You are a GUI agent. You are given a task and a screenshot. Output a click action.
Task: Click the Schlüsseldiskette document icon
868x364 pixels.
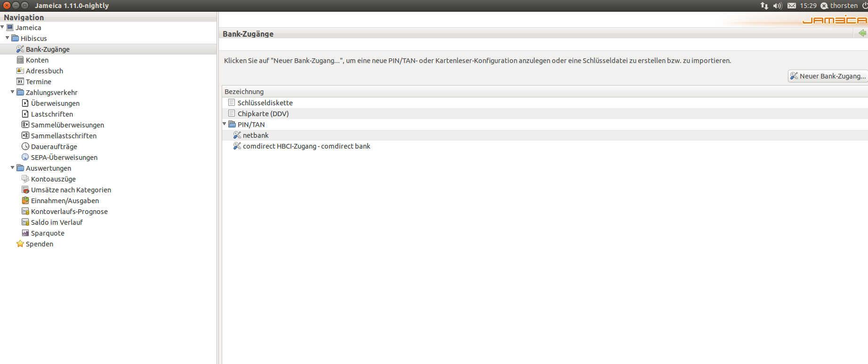pos(232,102)
